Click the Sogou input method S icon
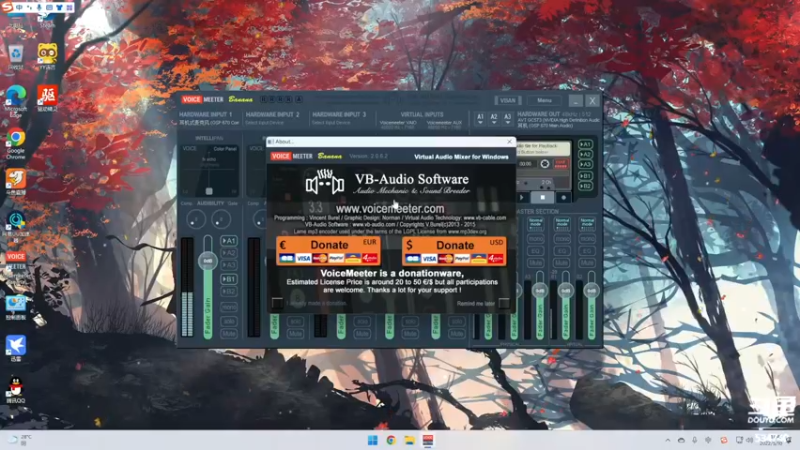The image size is (800, 450). pyautogui.click(x=7, y=7)
